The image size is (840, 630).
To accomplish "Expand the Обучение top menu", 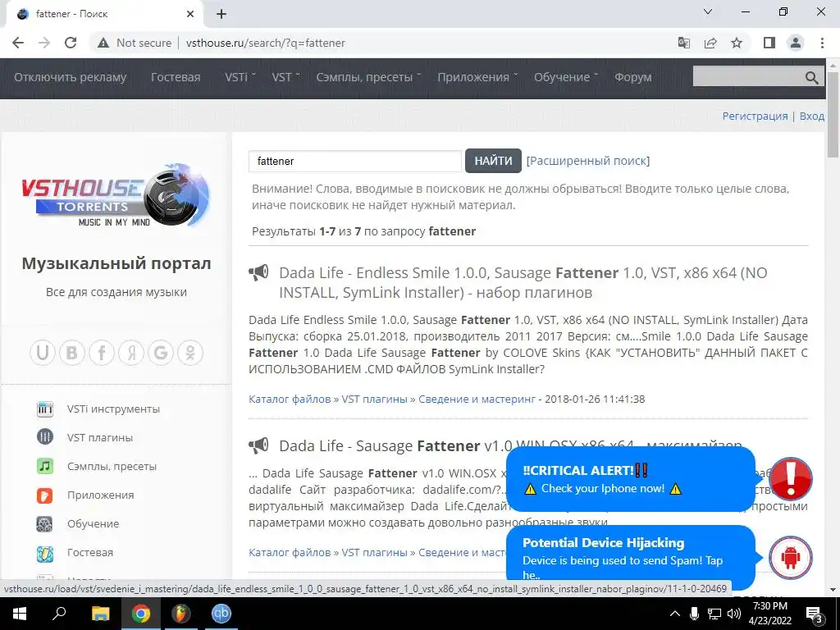I will (566, 77).
